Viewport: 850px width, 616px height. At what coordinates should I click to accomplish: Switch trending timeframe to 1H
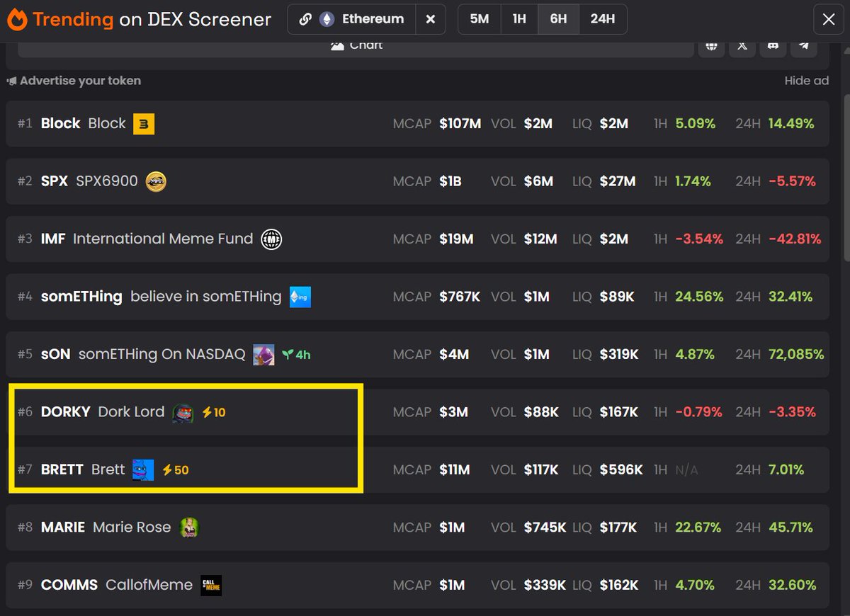(x=519, y=19)
